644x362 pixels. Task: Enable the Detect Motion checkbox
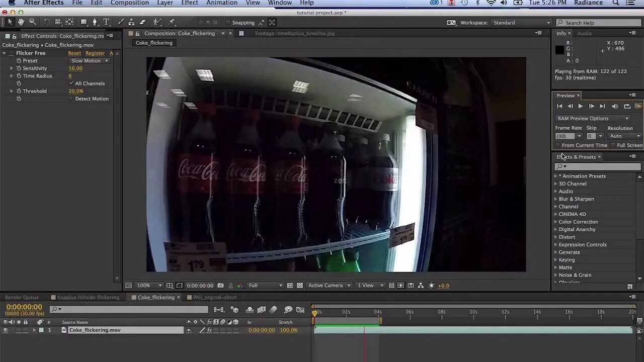(x=71, y=99)
